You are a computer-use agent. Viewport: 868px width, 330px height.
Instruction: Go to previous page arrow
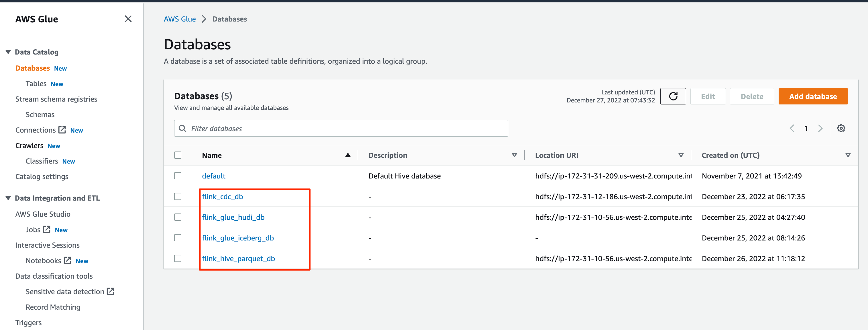coord(792,128)
